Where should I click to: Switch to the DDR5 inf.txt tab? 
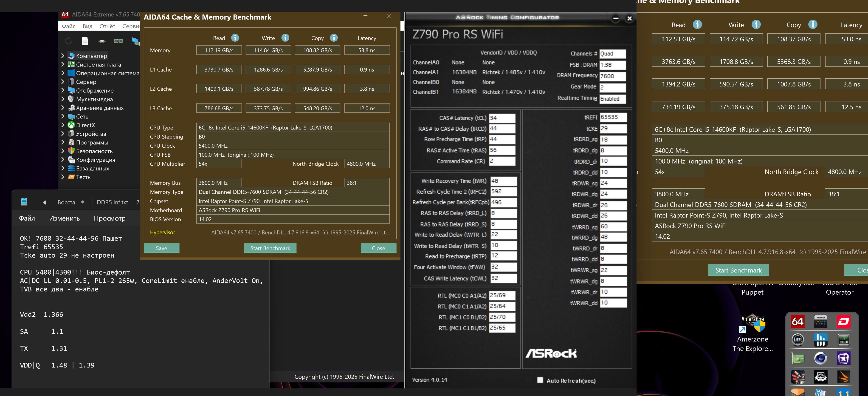pos(112,202)
